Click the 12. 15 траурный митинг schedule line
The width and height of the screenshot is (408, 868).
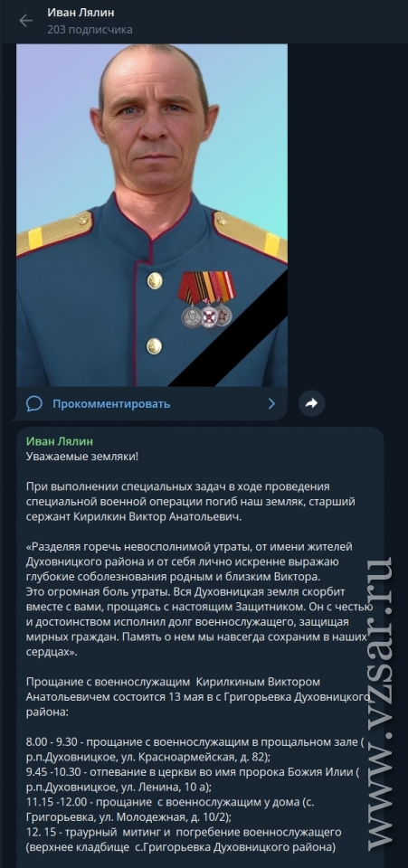(184, 839)
